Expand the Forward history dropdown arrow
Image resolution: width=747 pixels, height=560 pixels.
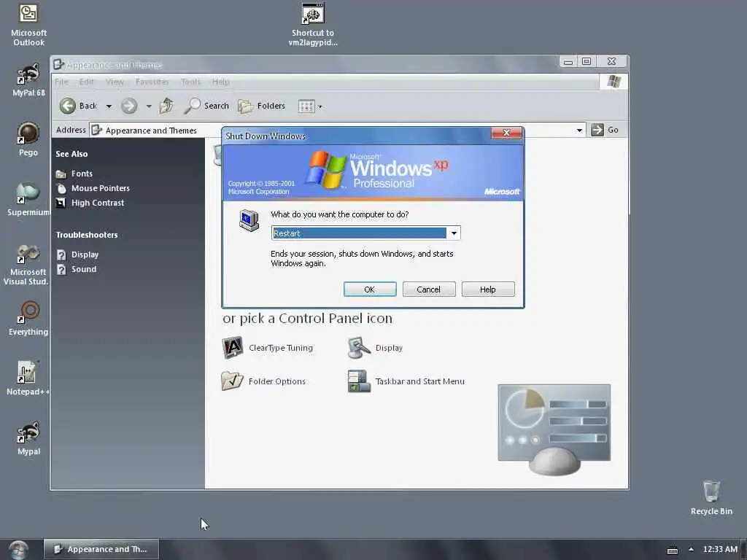(x=149, y=106)
